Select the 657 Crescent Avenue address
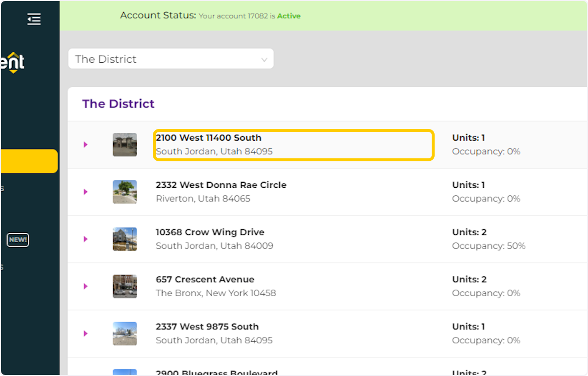Viewport: 588px width, 376px height. [205, 279]
